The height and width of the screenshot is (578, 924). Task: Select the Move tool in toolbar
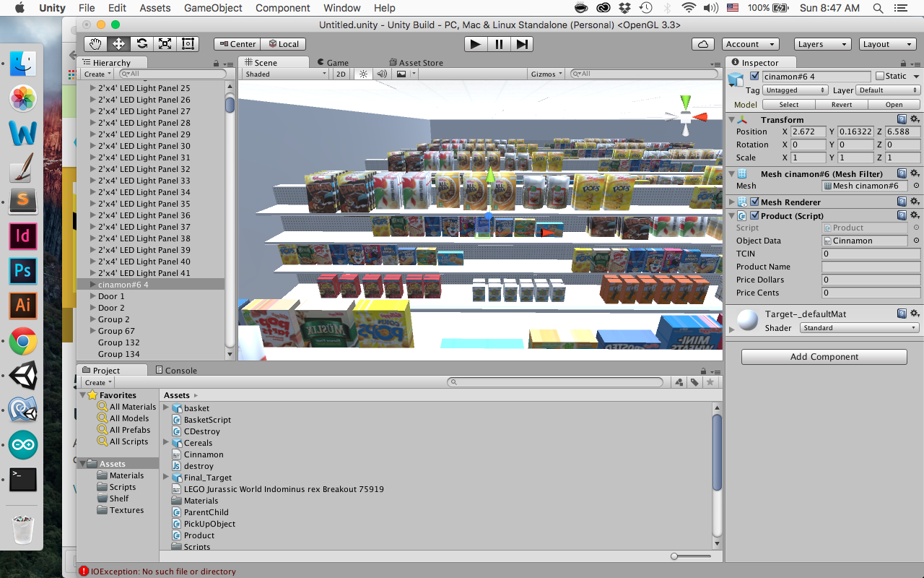[118, 44]
